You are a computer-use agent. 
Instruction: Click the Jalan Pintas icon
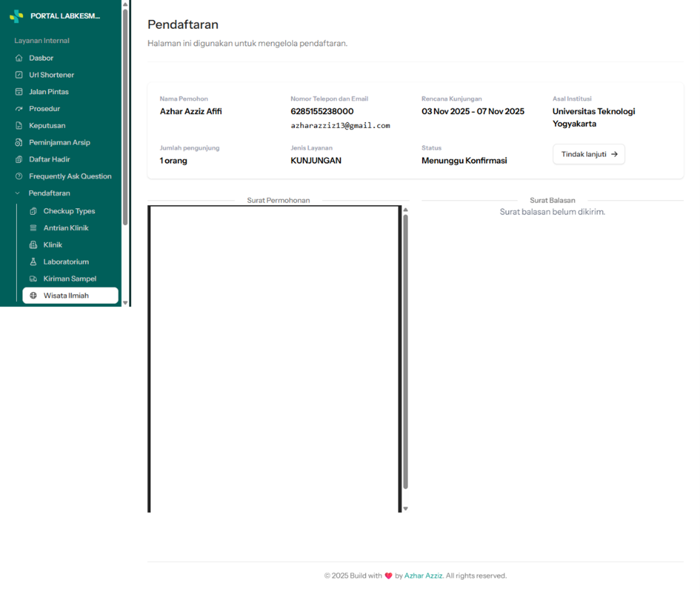click(19, 92)
